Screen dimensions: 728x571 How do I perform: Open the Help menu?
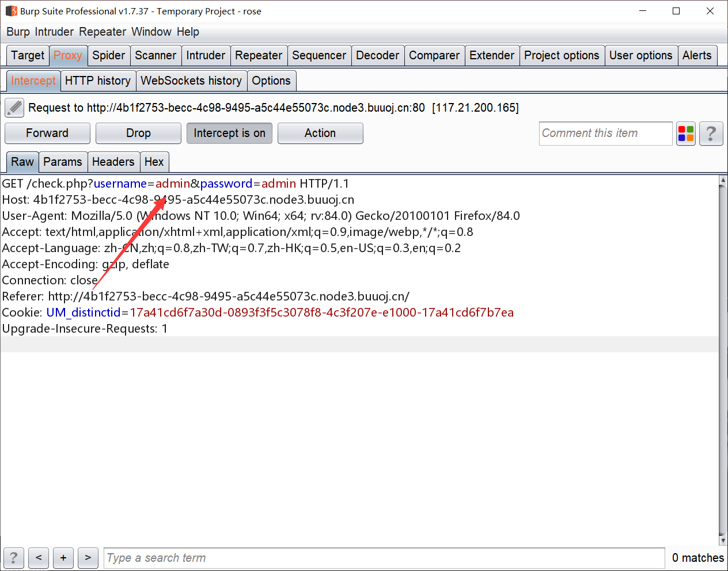(x=188, y=32)
